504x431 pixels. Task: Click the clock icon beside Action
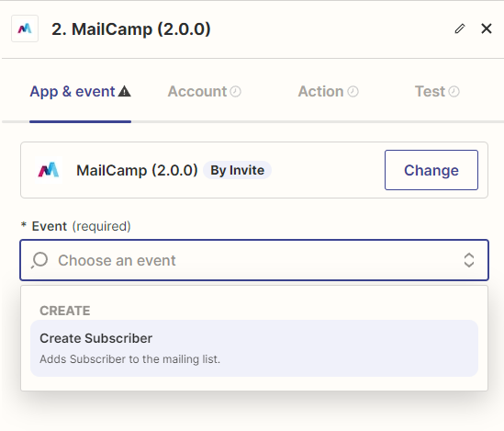353,92
